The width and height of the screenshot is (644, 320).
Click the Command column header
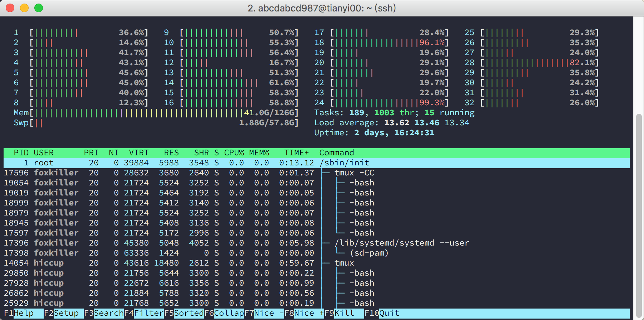point(337,153)
